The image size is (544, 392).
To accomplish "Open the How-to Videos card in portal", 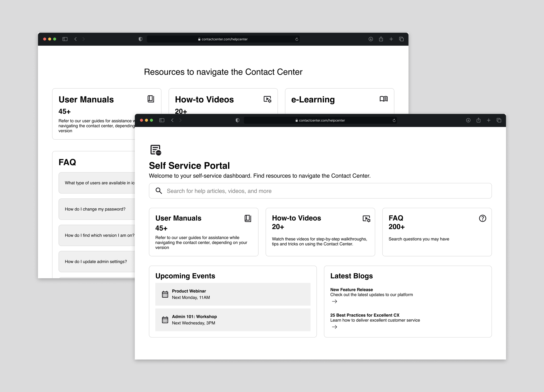I will pyautogui.click(x=320, y=232).
